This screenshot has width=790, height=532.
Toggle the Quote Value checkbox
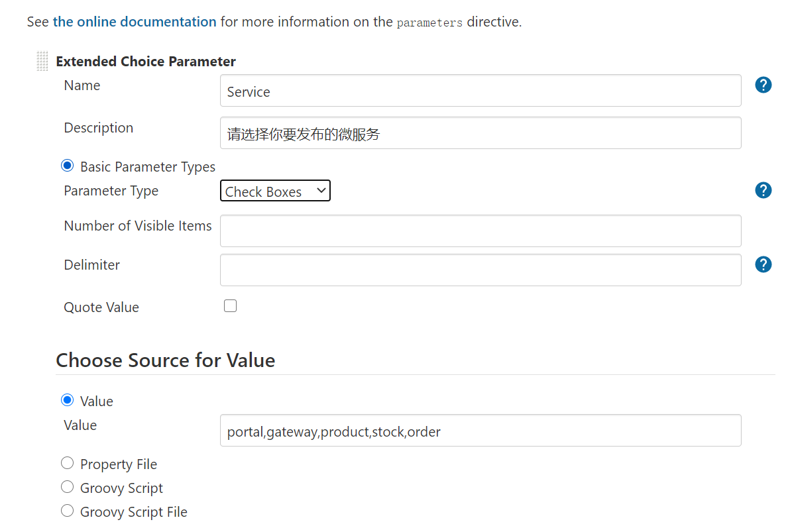230,306
